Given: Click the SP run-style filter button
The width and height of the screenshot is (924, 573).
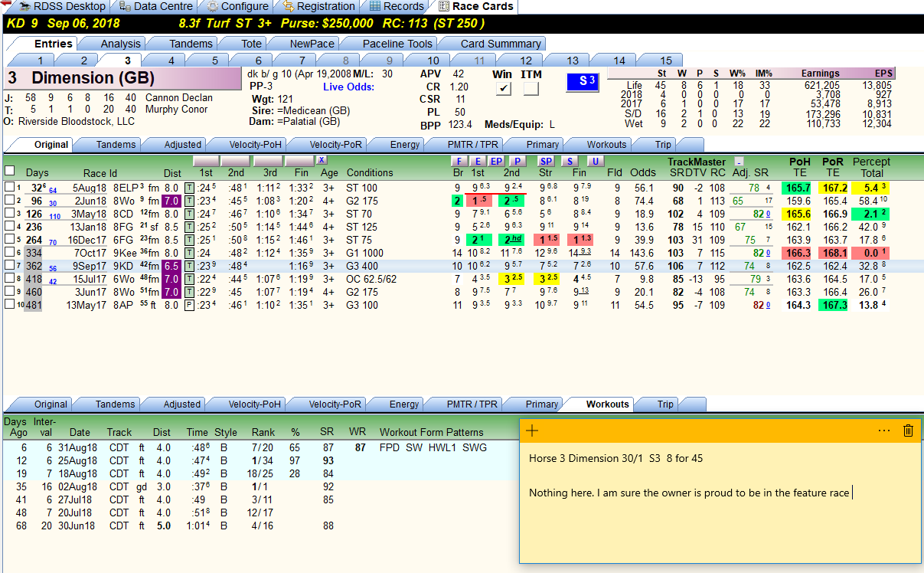Looking at the screenshot, I should point(546,161).
